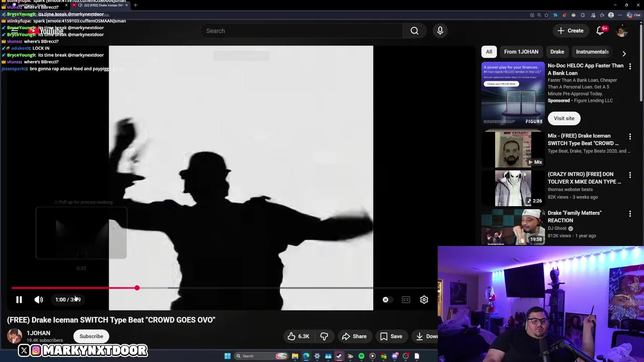Open options for the HELOC ad
This screenshot has height=362, width=644.
pos(630,66)
